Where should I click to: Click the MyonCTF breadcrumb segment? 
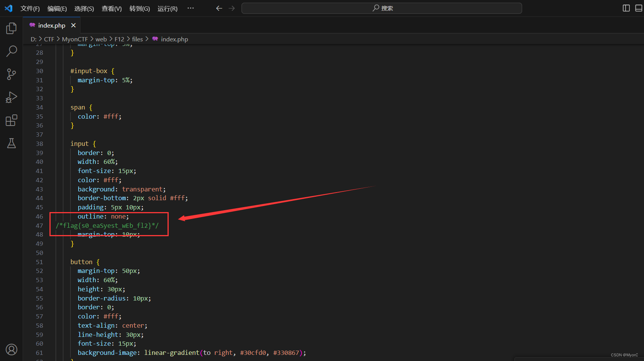(x=75, y=39)
